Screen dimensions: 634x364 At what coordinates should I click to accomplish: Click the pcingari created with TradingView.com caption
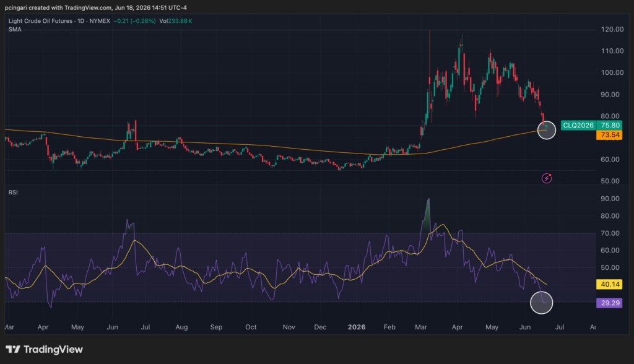tap(96, 7)
